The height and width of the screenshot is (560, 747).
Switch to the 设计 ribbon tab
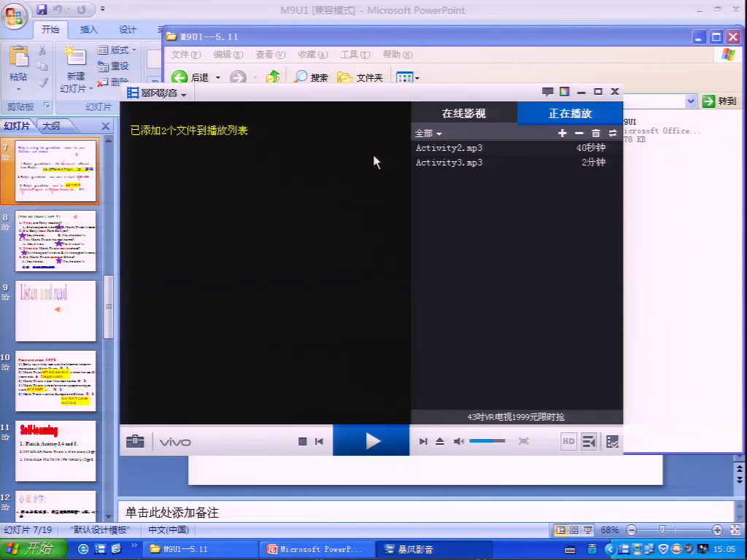pyautogui.click(x=127, y=29)
